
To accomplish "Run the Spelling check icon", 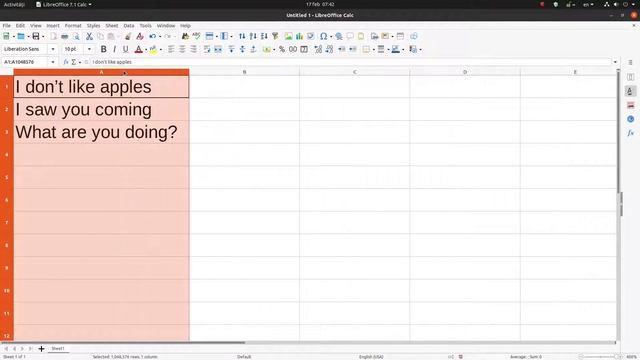I will [196, 36].
